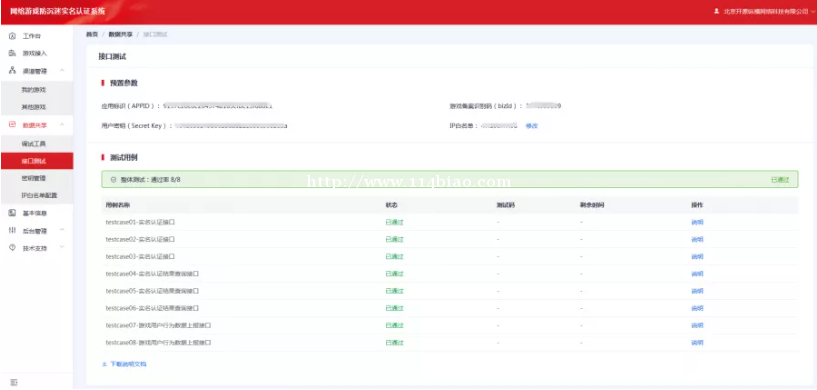817x390 pixels.
Task: Click the 后台管理 menu label
Action: point(34,230)
